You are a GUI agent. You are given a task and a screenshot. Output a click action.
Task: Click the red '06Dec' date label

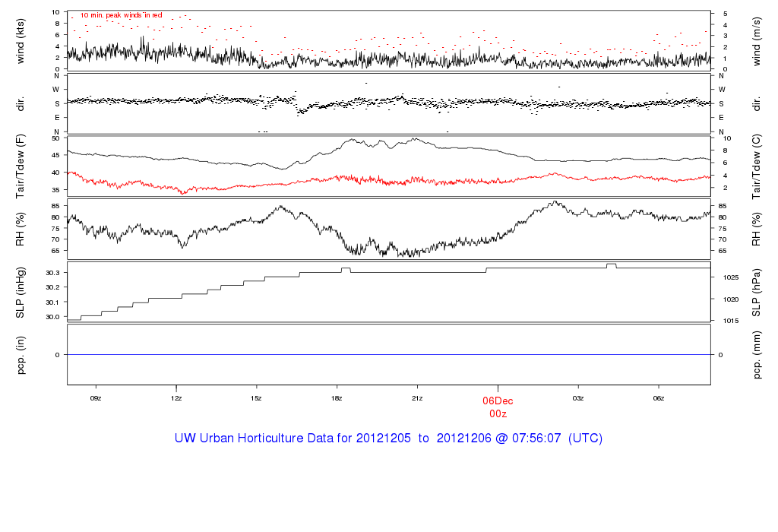(498, 401)
